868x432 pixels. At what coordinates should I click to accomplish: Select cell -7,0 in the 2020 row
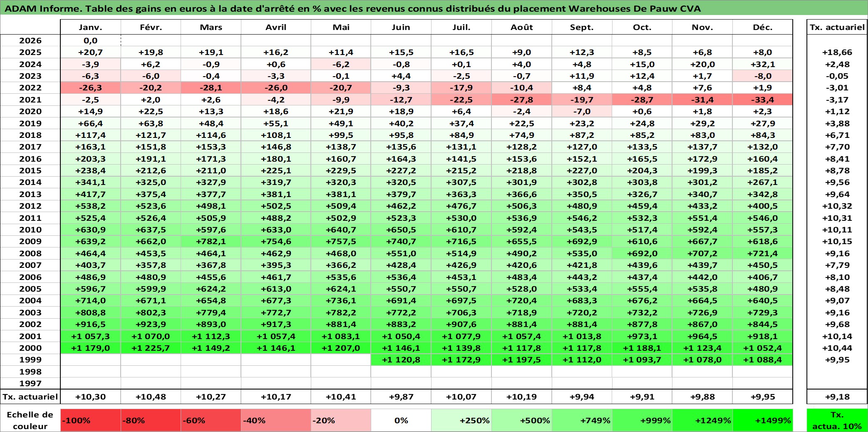(x=582, y=112)
